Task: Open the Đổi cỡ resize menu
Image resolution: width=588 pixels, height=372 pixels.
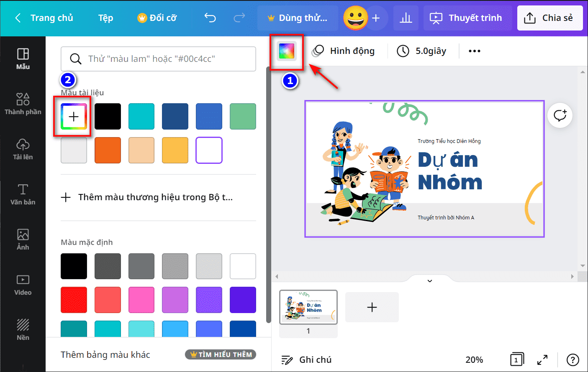Action: (x=157, y=18)
